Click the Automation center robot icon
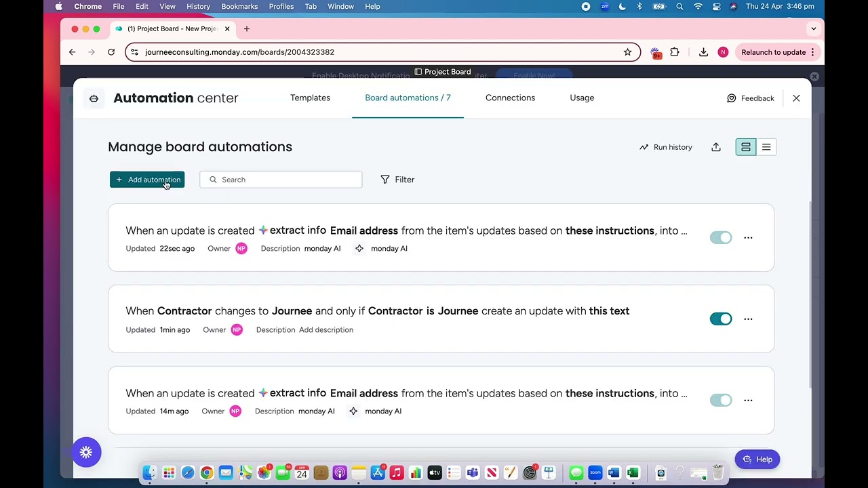868x488 pixels. click(x=94, y=98)
